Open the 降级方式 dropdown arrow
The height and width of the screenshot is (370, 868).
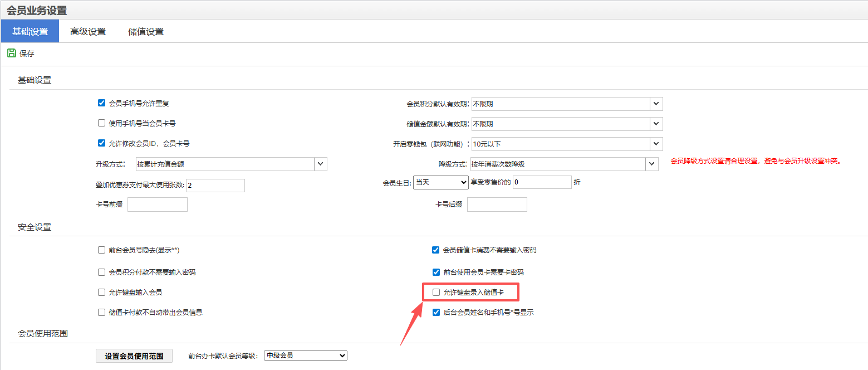coord(653,164)
